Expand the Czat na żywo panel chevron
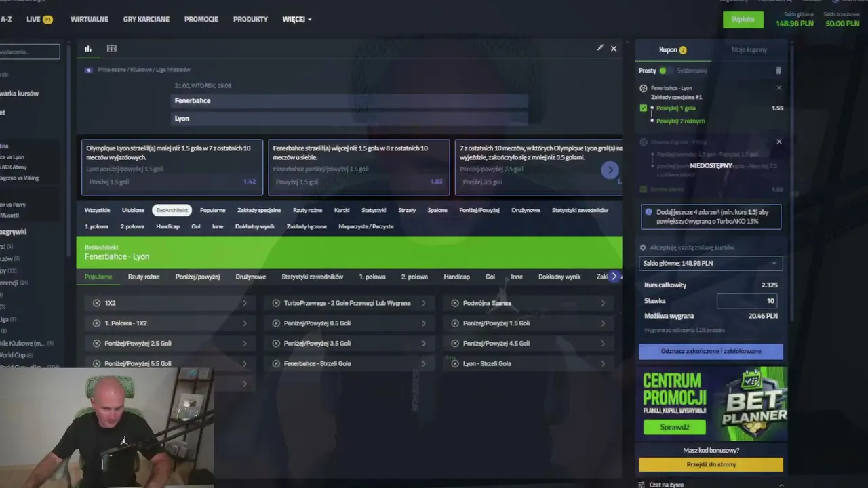Viewport: 868px width, 488px height. click(x=781, y=485)
